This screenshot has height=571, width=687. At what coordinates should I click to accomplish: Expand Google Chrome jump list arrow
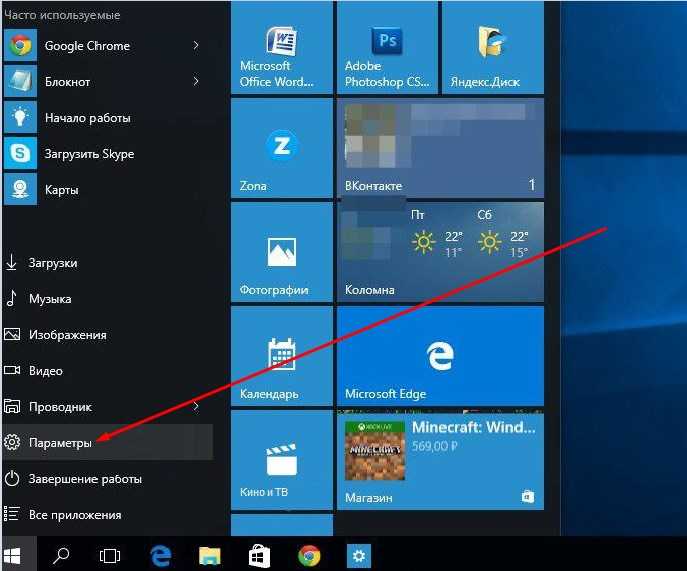pyautogui.click(x=196, y=46)
